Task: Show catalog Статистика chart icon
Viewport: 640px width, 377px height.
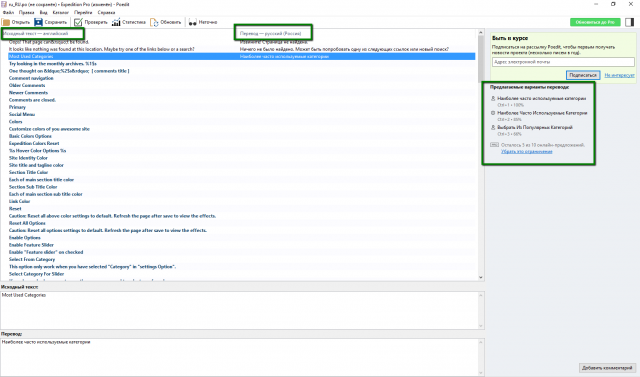Action: [116, 22]
